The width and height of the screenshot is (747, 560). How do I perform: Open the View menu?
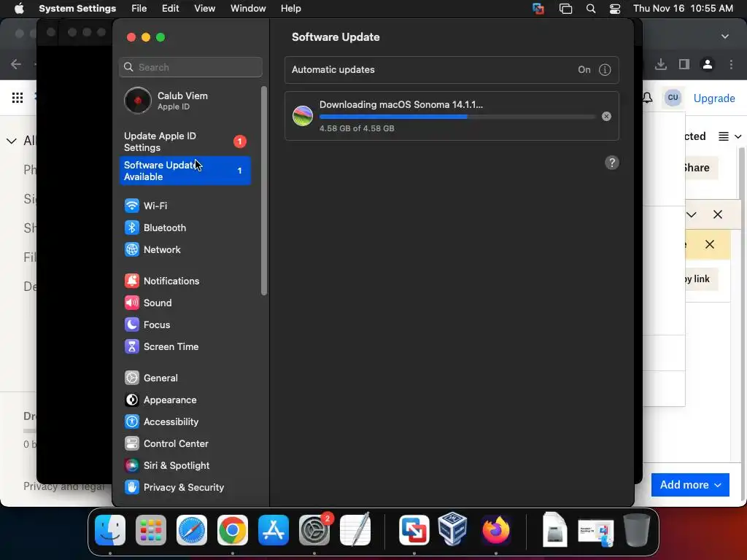(205, 9)
